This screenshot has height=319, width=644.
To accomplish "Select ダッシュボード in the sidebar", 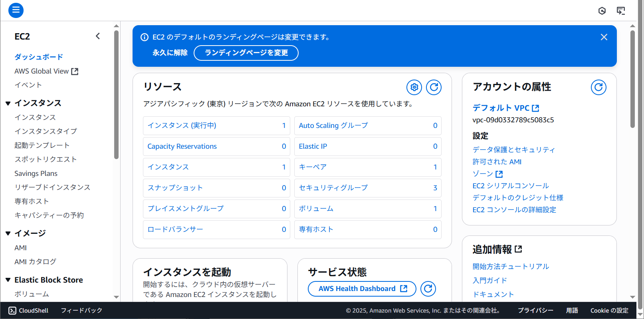I will 39,57.
